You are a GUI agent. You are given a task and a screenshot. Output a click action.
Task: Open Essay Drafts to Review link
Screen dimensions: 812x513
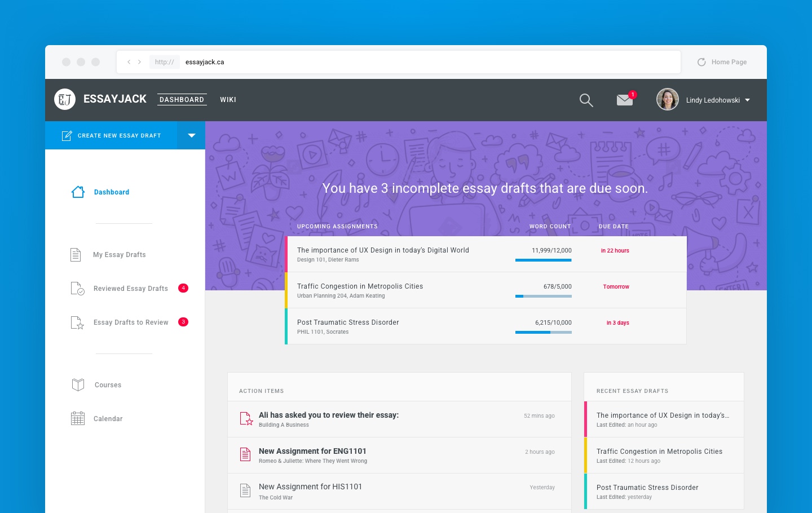131,322
